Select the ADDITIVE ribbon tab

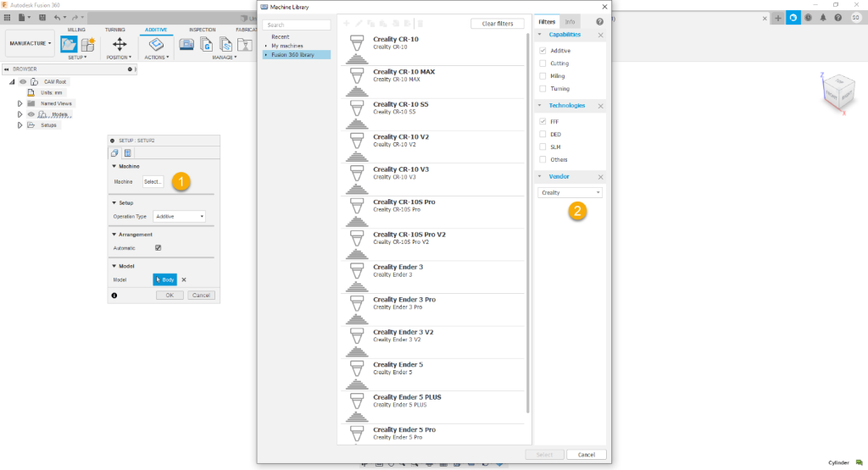tap(156, 30)
